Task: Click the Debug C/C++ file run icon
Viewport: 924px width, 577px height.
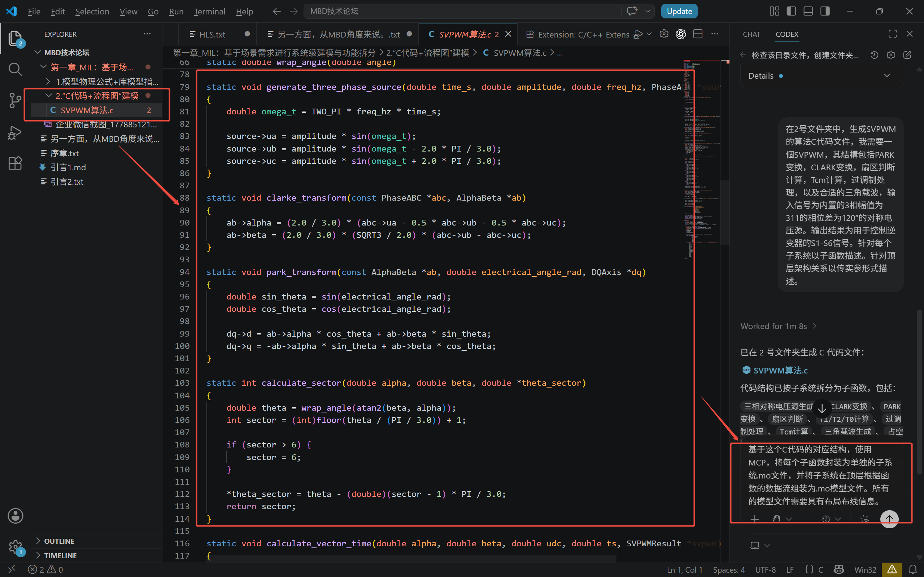Action: (638, 34)
